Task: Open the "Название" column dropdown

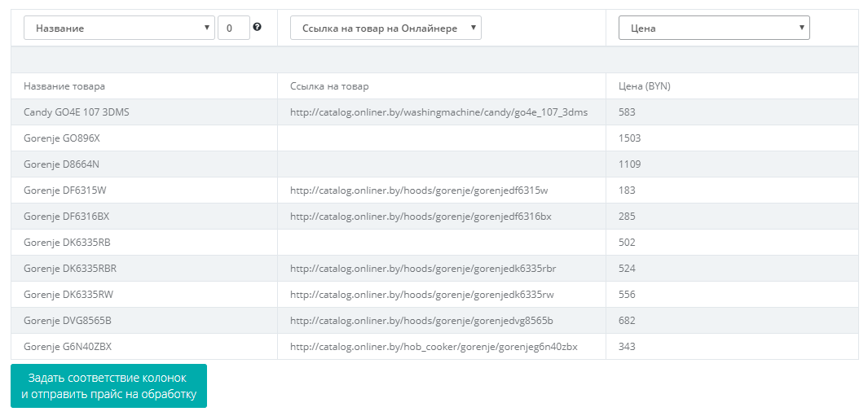Action: pos(119,28)
